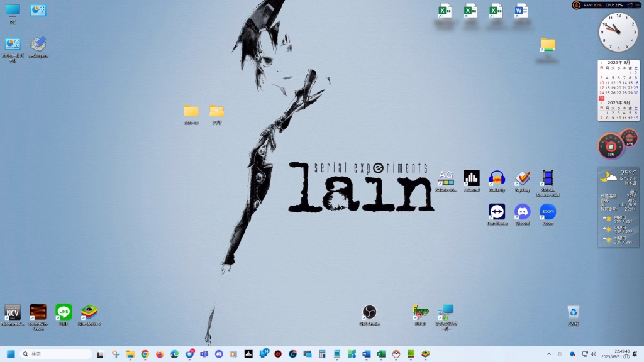Select the PC icon on desktop
644x362 pixels.
pyautogui.click(x=13, y=14)
